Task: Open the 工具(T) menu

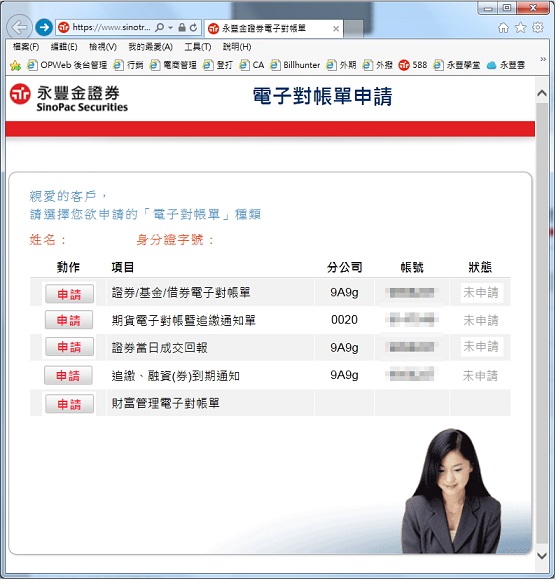Action: point(198,47)
